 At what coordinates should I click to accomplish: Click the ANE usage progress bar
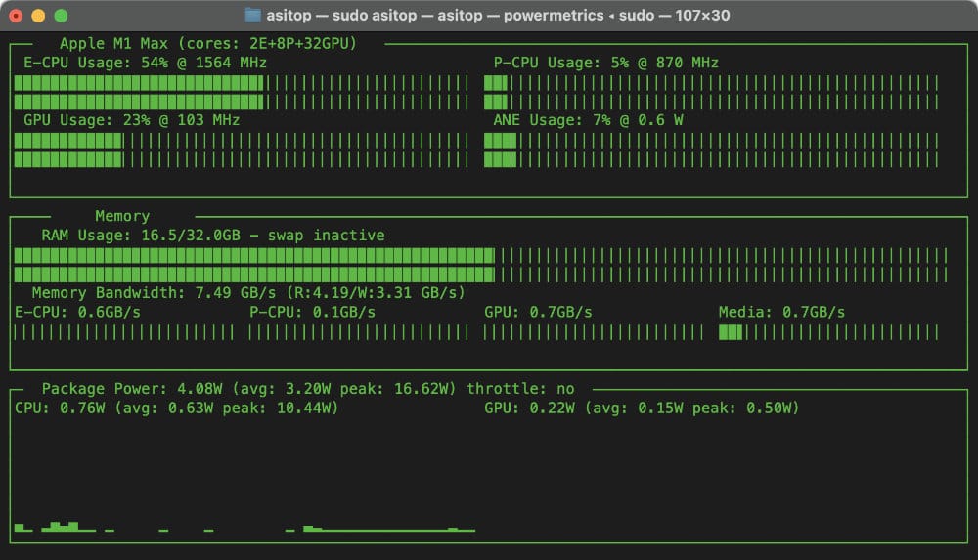coord(711,151)
